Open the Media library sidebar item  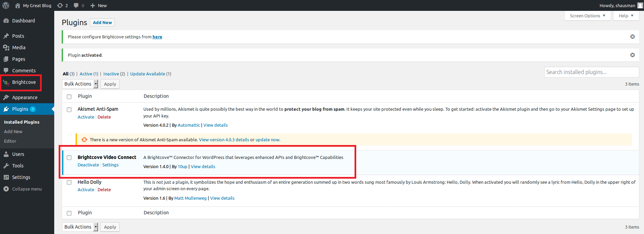click(19, 48)
